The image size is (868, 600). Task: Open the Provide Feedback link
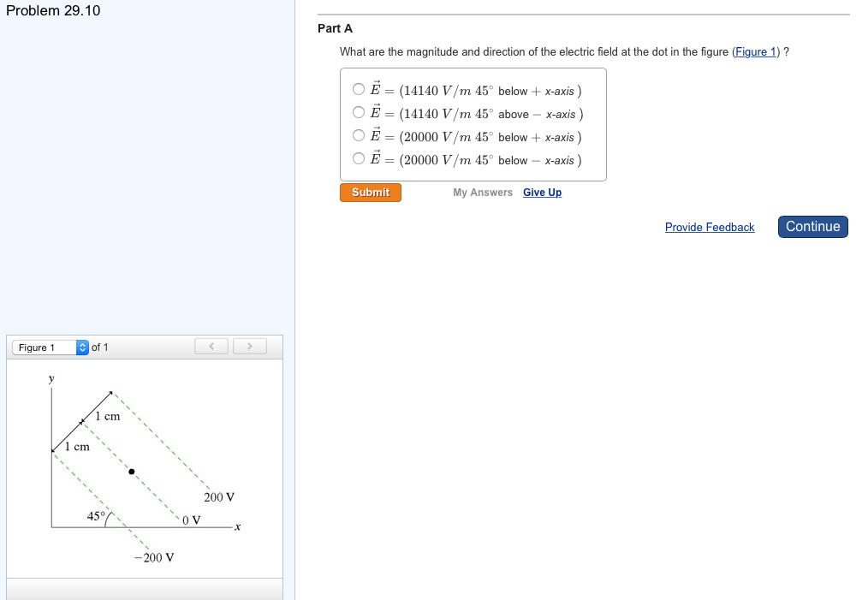click(x=709, y=228)
